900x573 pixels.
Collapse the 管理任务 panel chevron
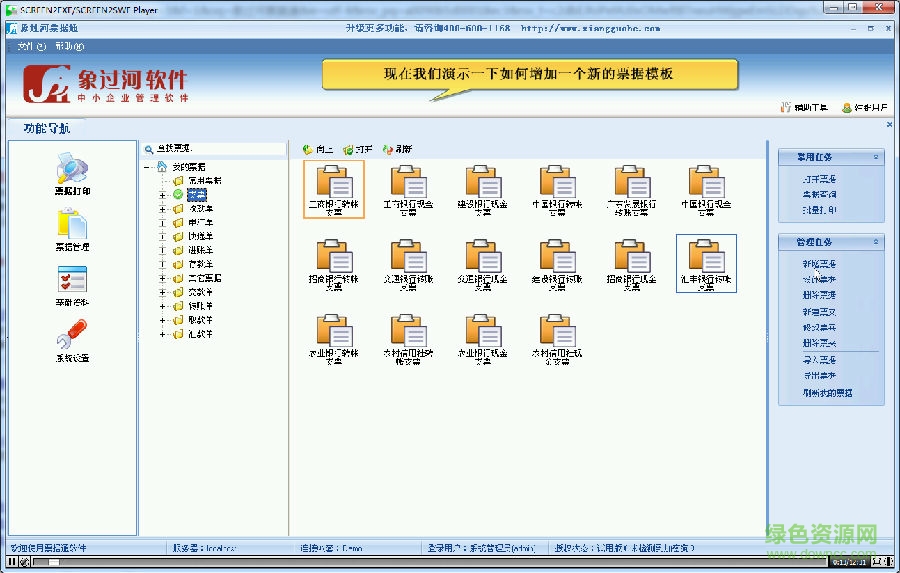point(876,242)
